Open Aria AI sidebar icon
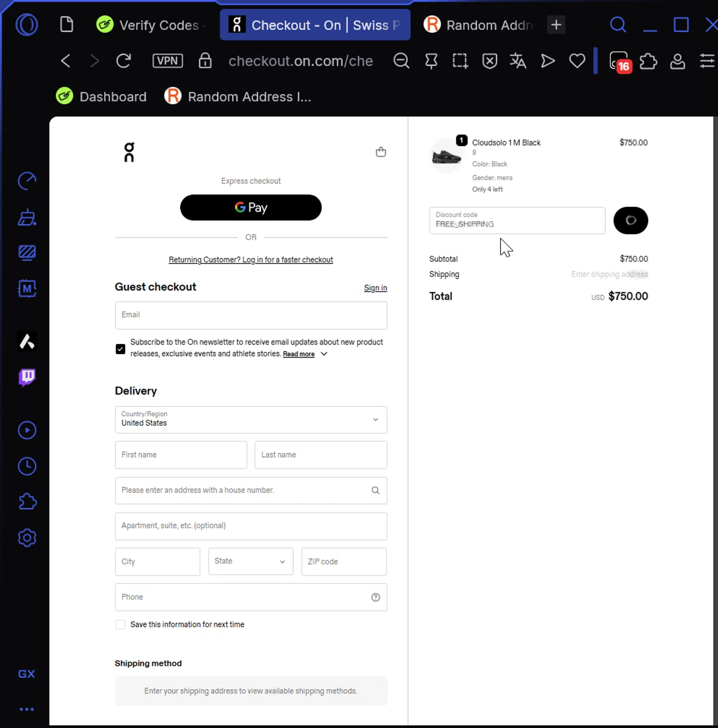This screenshot has width=718, height=728. pyautogui.click(x=27, y=342)
